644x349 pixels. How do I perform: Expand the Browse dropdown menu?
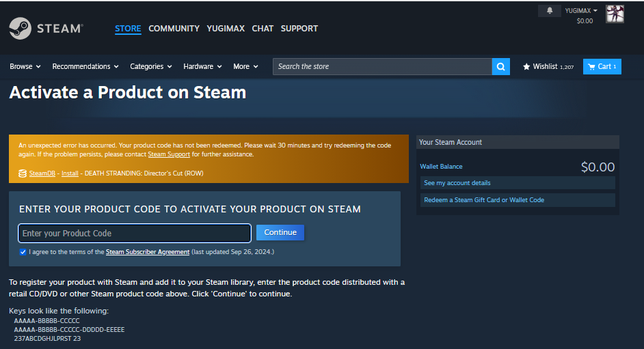point(25,66)
